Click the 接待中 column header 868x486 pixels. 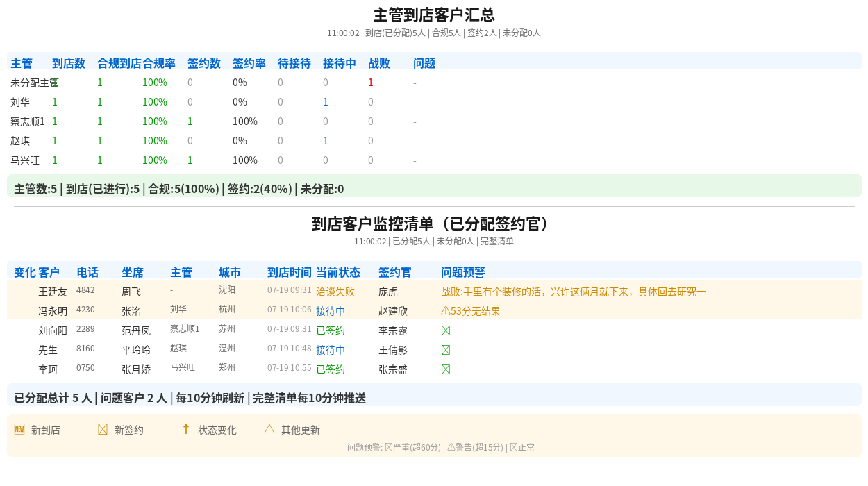[x=340, y=63]
